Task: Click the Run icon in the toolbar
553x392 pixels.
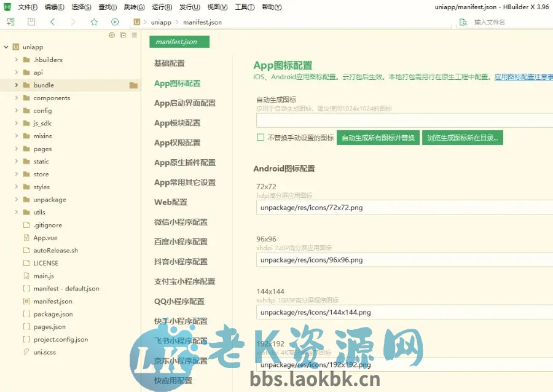Action: point(114,22)
